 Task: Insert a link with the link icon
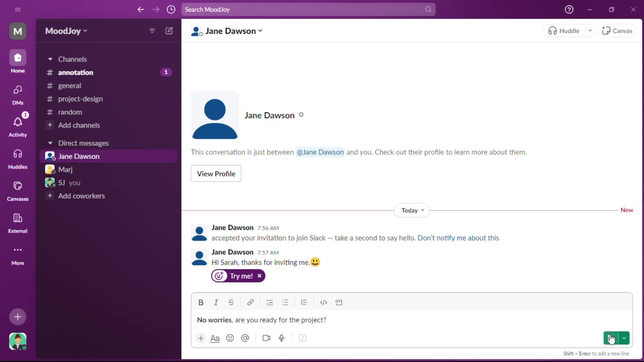(250, 302)
